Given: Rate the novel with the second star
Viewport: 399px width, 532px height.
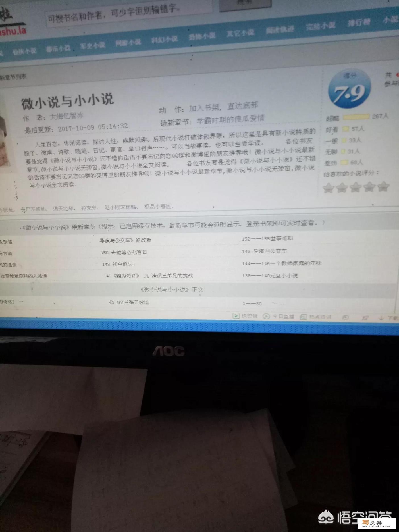Looking at the screenshot, I should [x=342, y=188].
